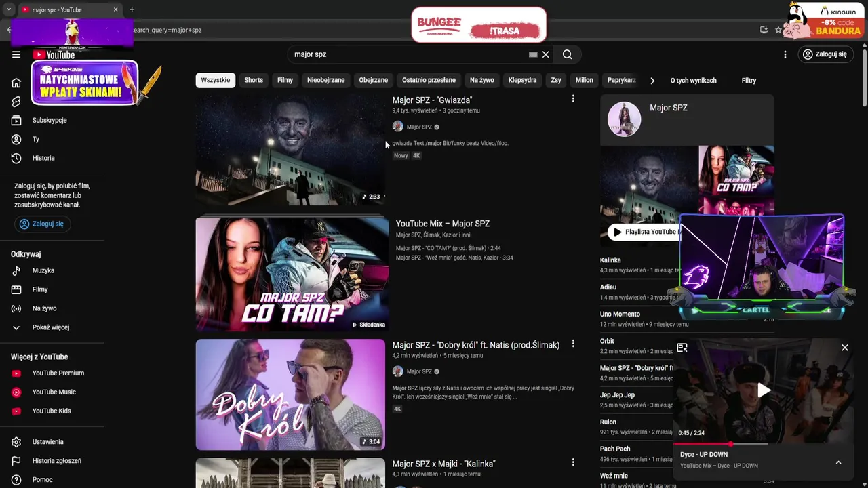Show more filter chips with the right arrow

click(652, 81)
